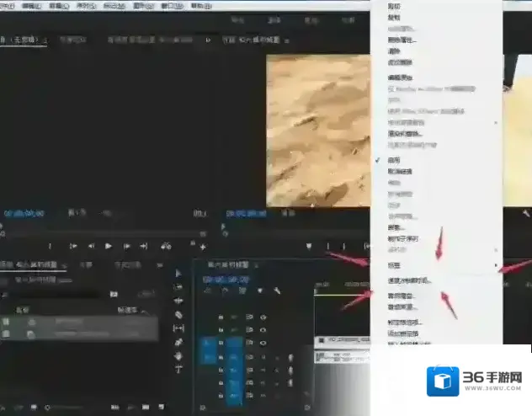Image resolution: width=532 pixels, height=416 pixels.
Task: Go to In point in Source monitor
Action: coord(73,246)
